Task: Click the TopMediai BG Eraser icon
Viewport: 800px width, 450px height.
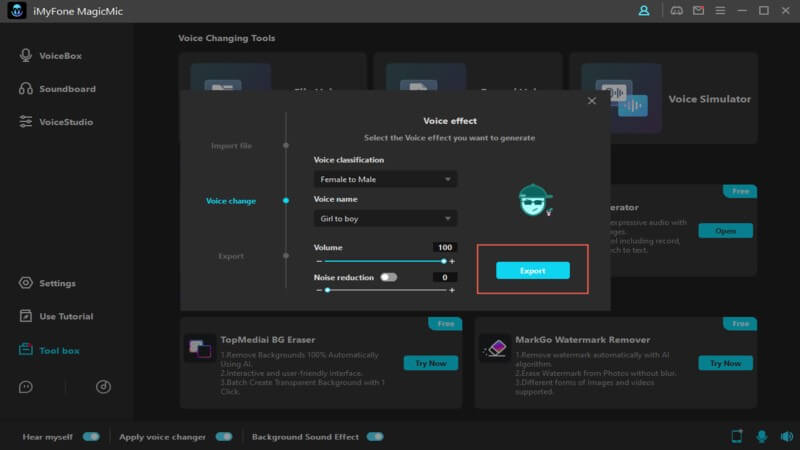Action: coord(199,349)
